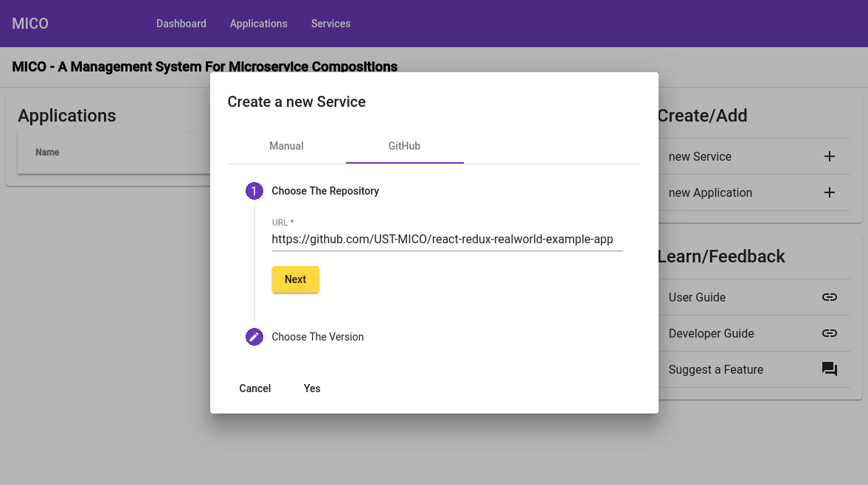Click the plus icon beside new Service
This screenshot has width=868, height=485.
coord(829,156)
